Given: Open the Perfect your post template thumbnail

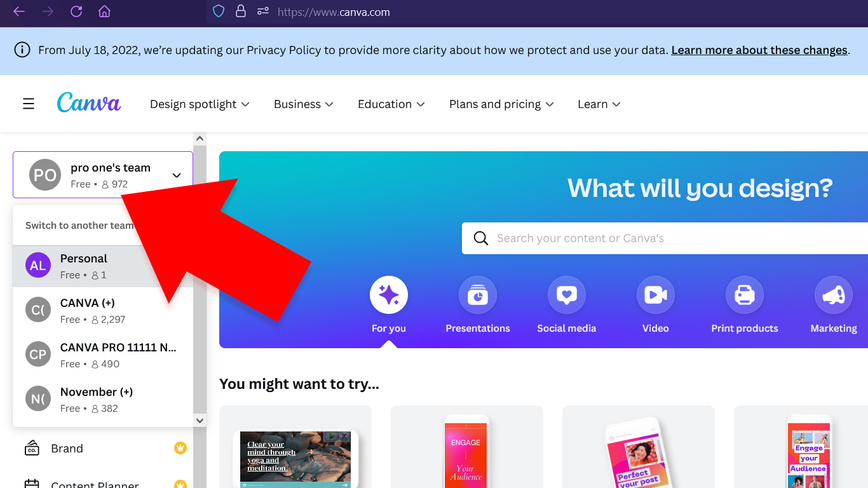Looking at the screenshot, I should 639,447.
